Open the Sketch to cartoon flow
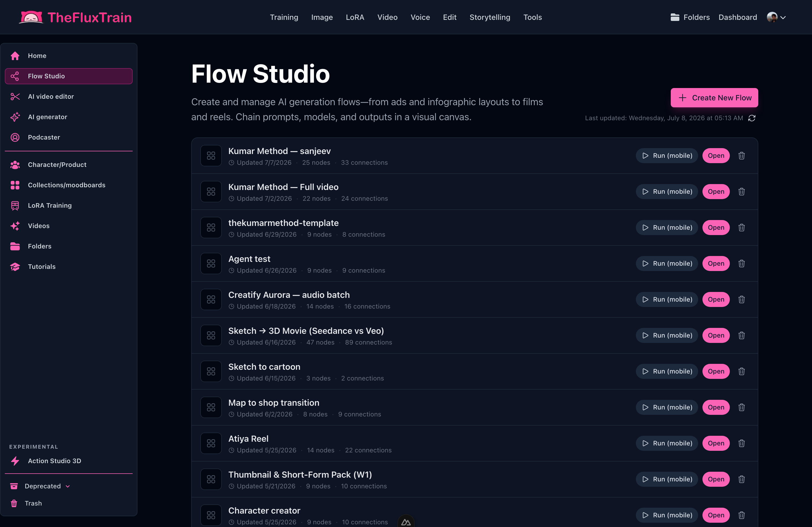The image size is (812, 527). (x=716, y=372)
